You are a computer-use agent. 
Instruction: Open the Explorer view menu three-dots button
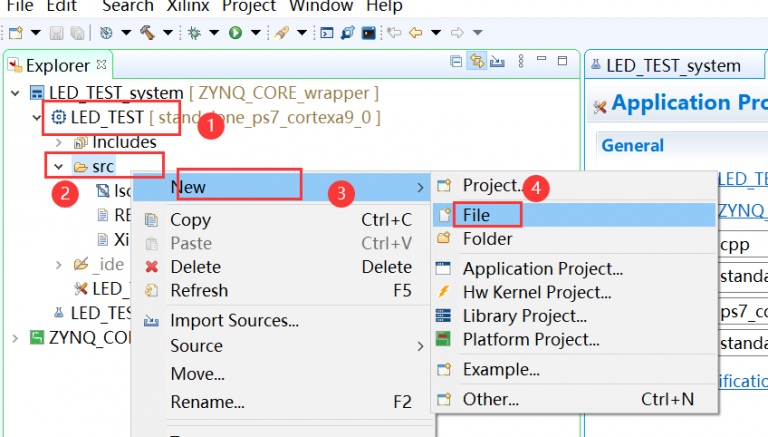coord(522,63)
